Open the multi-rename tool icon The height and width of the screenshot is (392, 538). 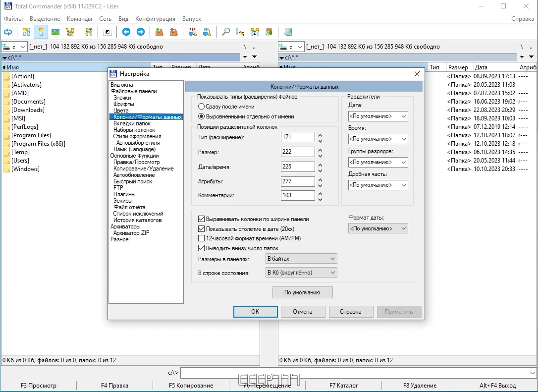240,32
